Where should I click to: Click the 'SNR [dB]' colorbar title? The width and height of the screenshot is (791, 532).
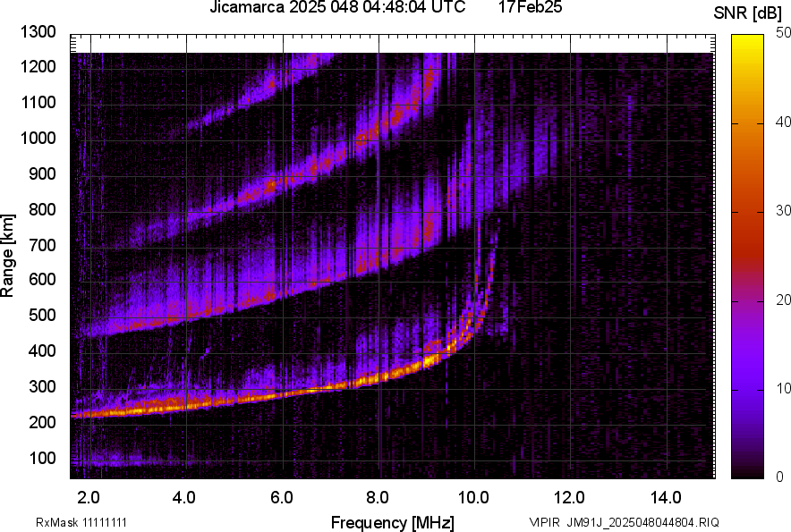pyautogui.click(x=748, y=13)
